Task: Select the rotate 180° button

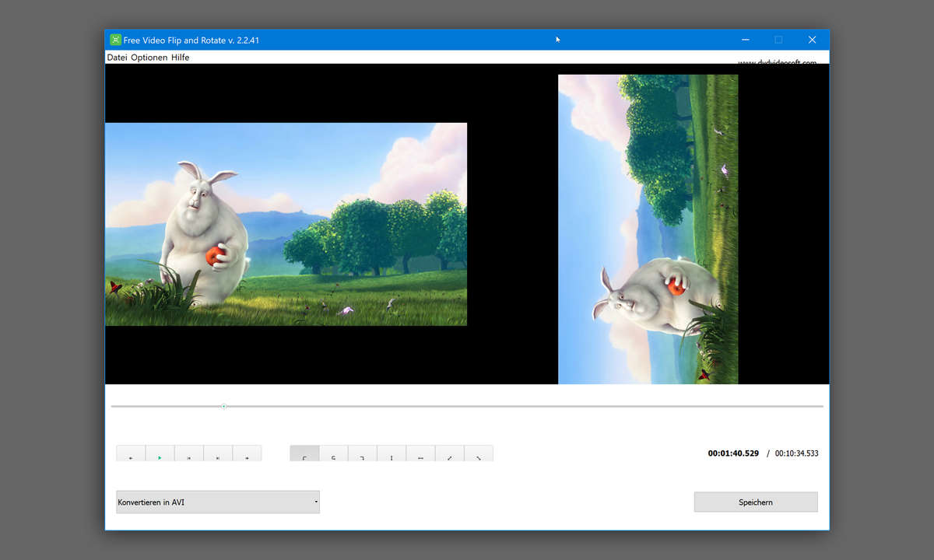Action: coord(333,453)
